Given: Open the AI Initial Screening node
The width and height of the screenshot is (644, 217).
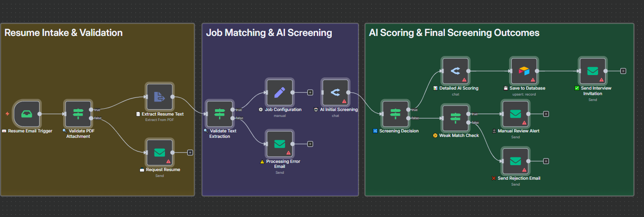Looking at the screenshot, I should [x=335, y=92].
